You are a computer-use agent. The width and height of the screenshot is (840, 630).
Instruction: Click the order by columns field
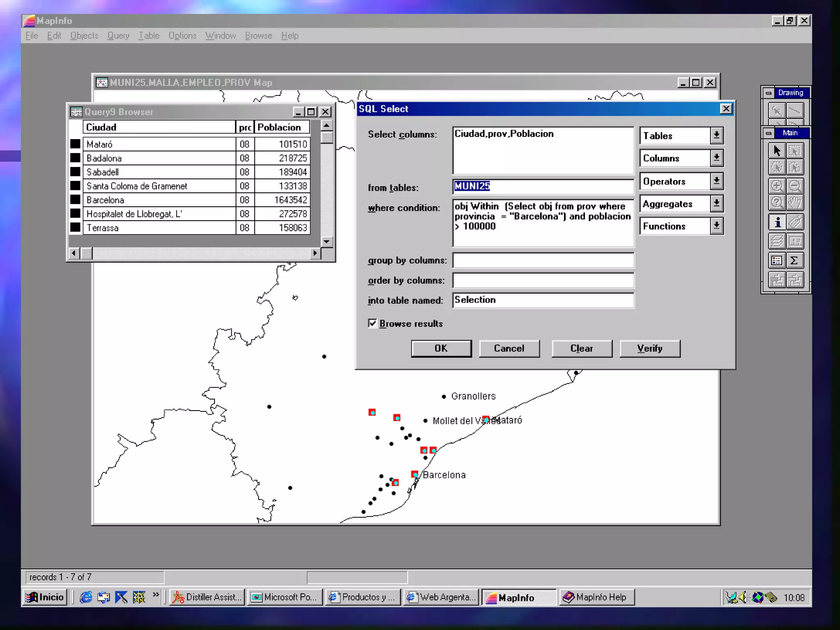pyautogui.click(x=543, y=281)
